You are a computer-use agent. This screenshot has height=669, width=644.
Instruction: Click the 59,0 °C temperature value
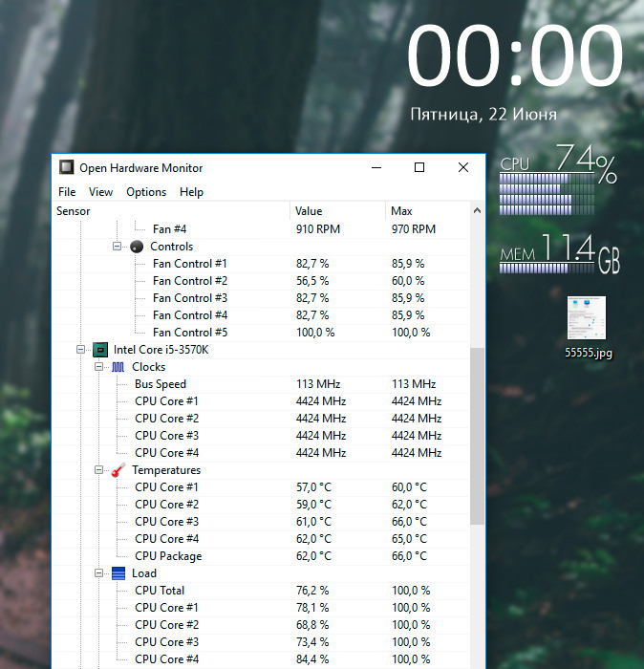[313, 505]
